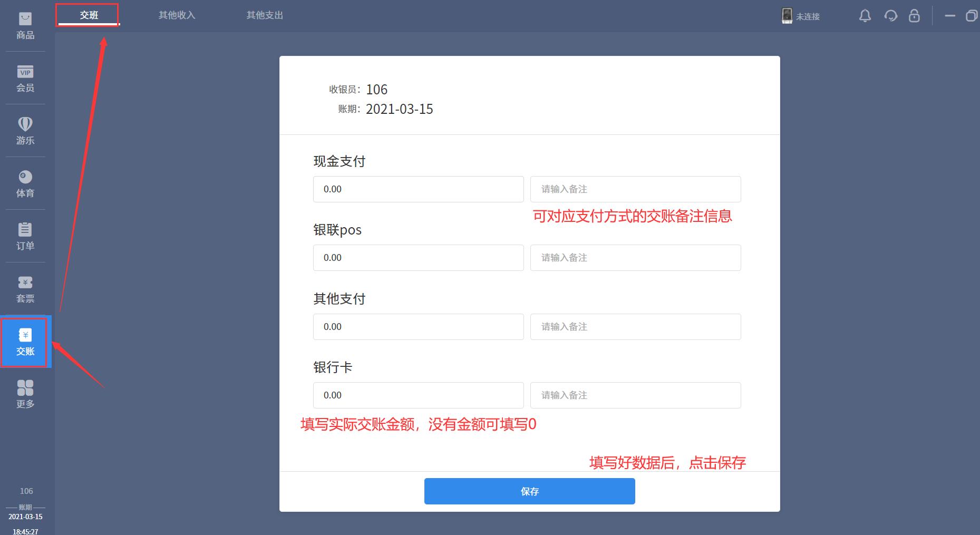This screenshot has height=535, width=980.
Task: Focus the 银联pos amount field
Action: [x=418, y=258]
